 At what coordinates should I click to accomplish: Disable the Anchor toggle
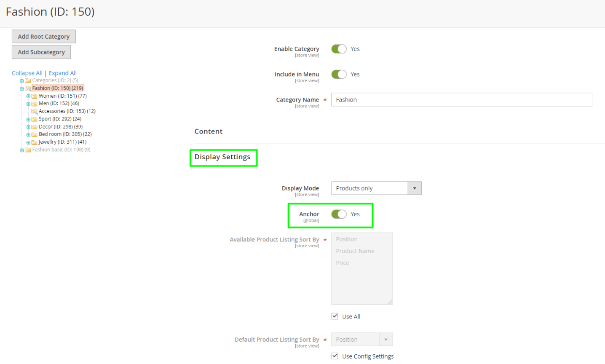point(339,214)
